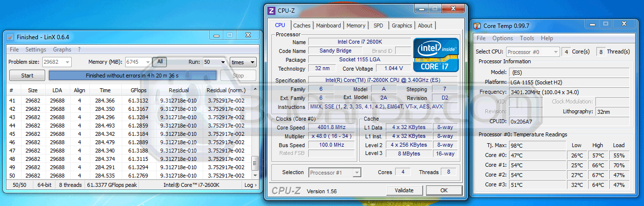Click the Multiplier value x 48.0 ( 16 - 34 )
Image resolution: width=644 pixels, height=206 pixels.
pyautogui.click(x=332, y=136)
